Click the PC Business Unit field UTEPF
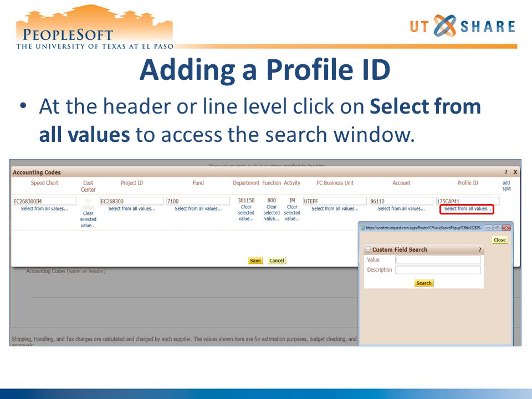 coord(335,201)
